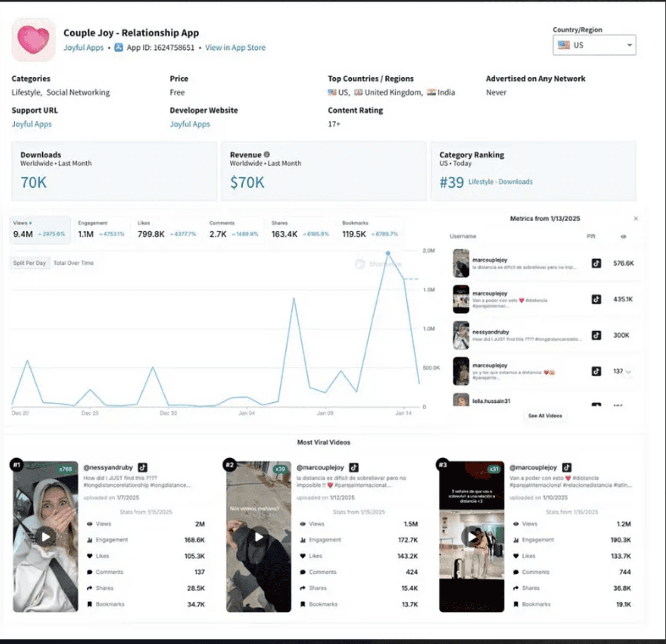Click TikTok icon in marcouplejoy 576.6K row

coord(596,263)
